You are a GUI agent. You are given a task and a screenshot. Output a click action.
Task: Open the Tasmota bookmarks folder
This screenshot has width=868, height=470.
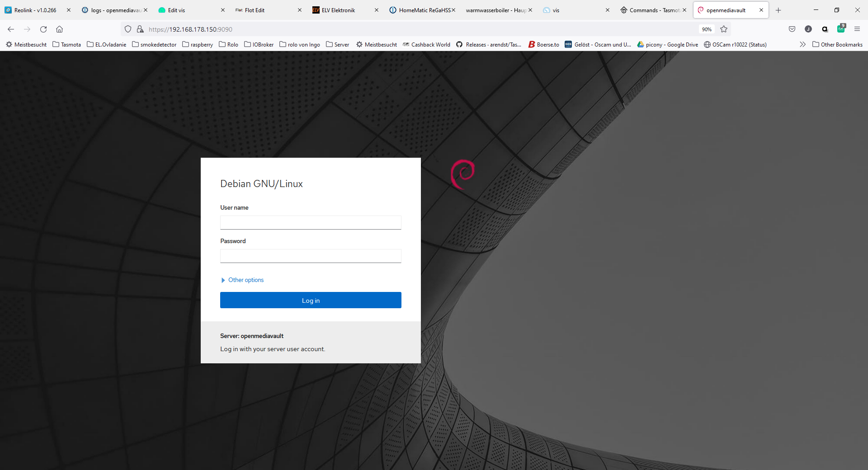(x=66, y=44)
